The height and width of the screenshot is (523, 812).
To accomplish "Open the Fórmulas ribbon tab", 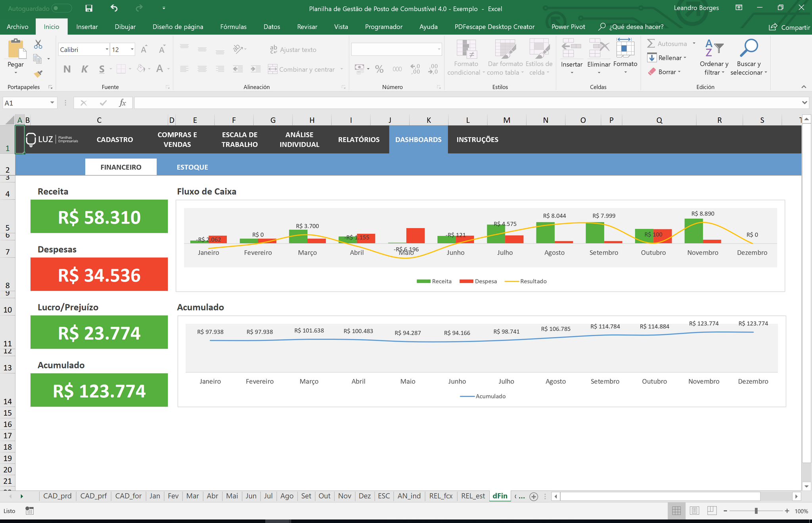I will point(233,27).
